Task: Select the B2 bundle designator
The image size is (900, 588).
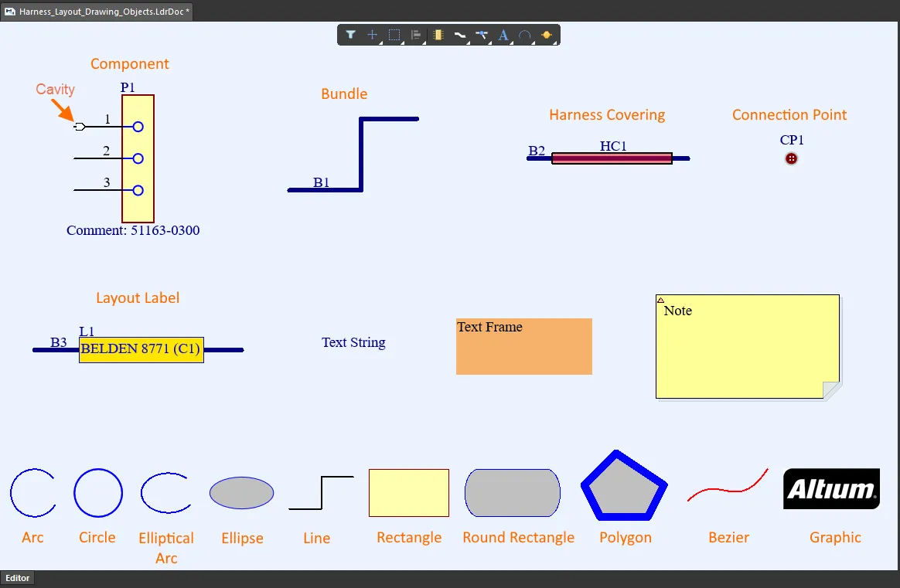Action: [x=537, y=151]
